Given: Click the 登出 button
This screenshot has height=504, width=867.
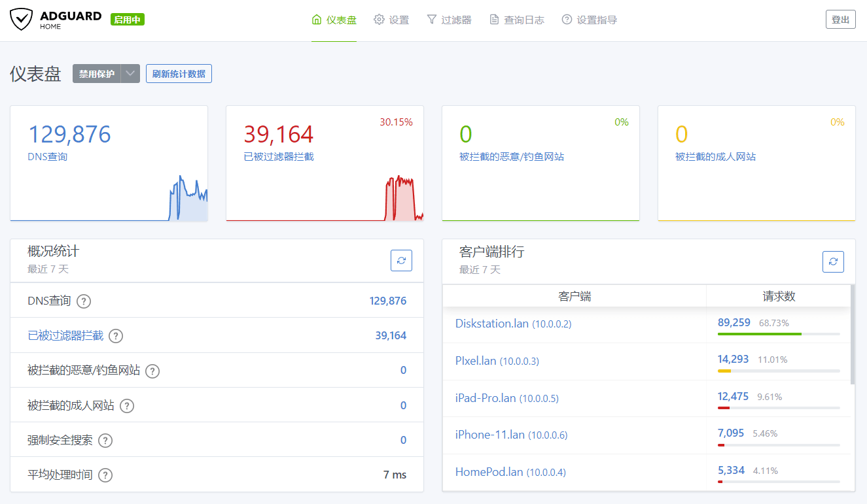Looking at the screenshot, I should [840, 20].
